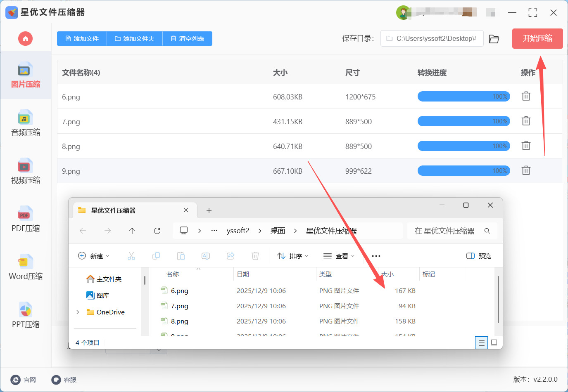Open the Explorer view dropdown
568x392 pixels.
pyautogui.click(x=339, y=256)
